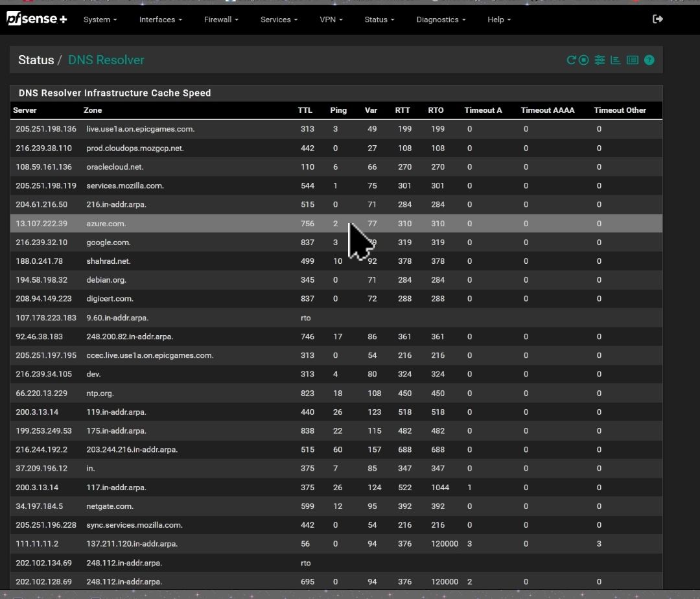Screen dimensions: 700x599
Task: Click the RTT column header
Action: [402, 110]
